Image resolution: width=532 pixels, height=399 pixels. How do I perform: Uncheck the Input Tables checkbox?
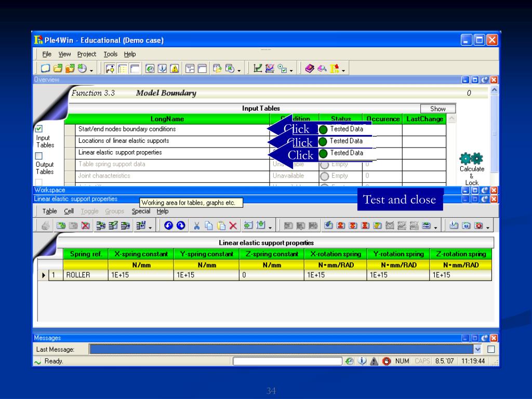(x=38, y=129)
